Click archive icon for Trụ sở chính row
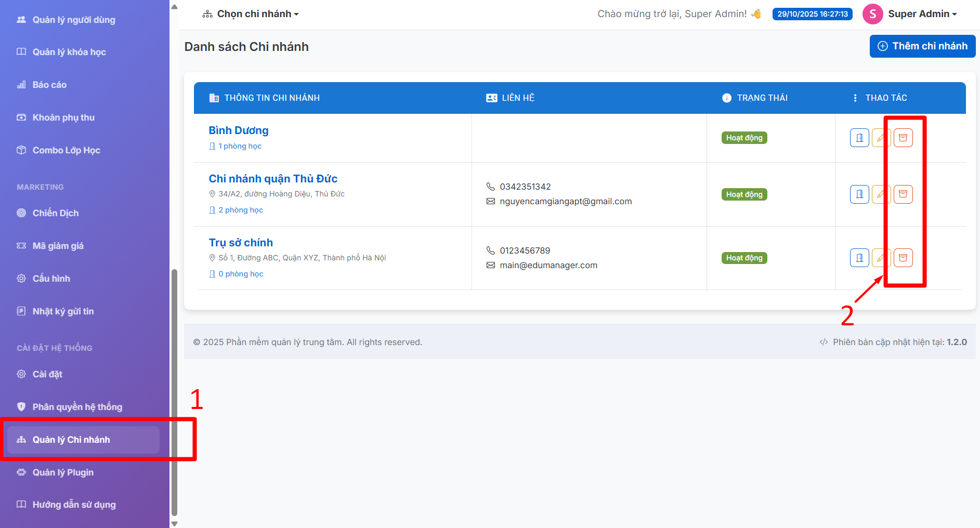 [903, 258]
